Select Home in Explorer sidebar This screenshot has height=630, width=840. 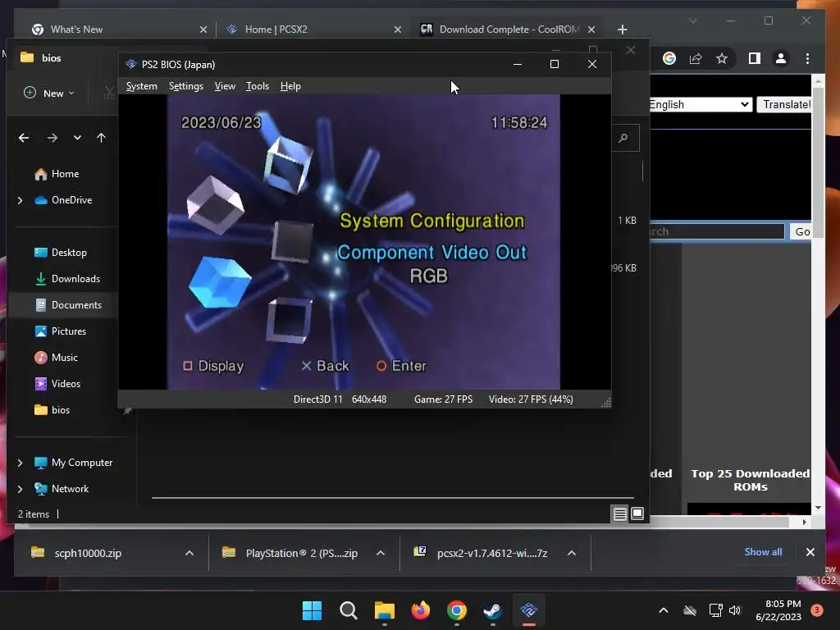(65, 174)
